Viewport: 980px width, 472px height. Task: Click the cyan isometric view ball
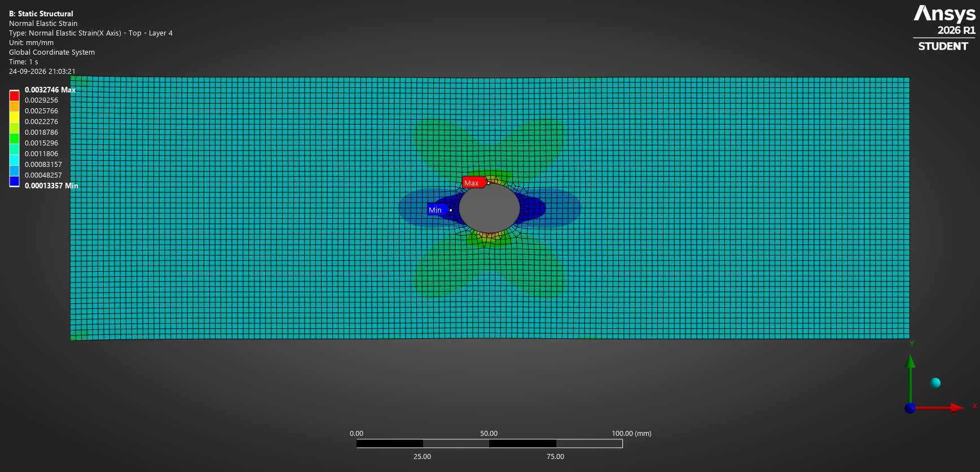935,383
